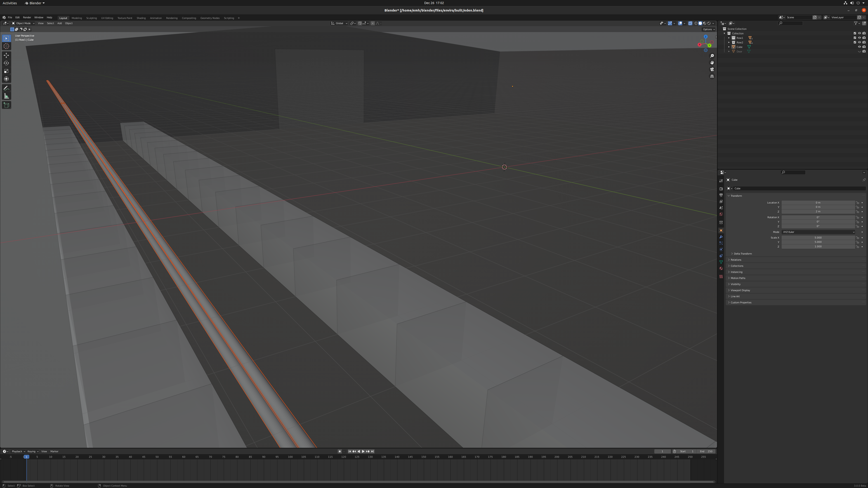Viewport: 868px width, 488px height.
Task: Switch orthographic perspective grid icon
Action: [x=712, y=76]
